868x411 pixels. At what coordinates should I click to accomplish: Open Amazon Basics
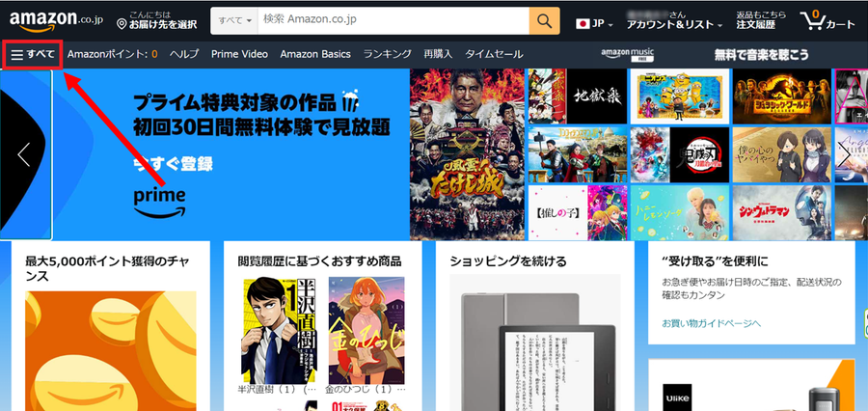(x=315, y=54)
